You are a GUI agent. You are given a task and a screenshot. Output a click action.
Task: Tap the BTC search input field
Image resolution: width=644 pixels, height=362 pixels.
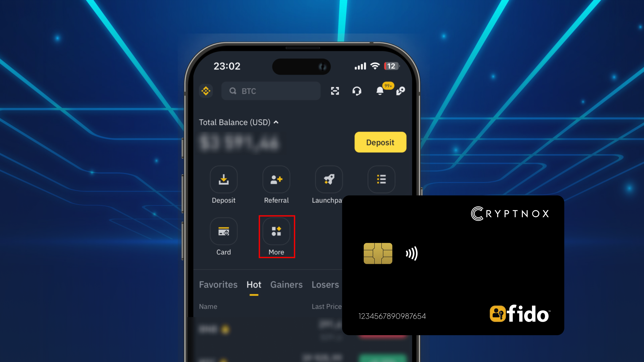click(x=272, y=91)
